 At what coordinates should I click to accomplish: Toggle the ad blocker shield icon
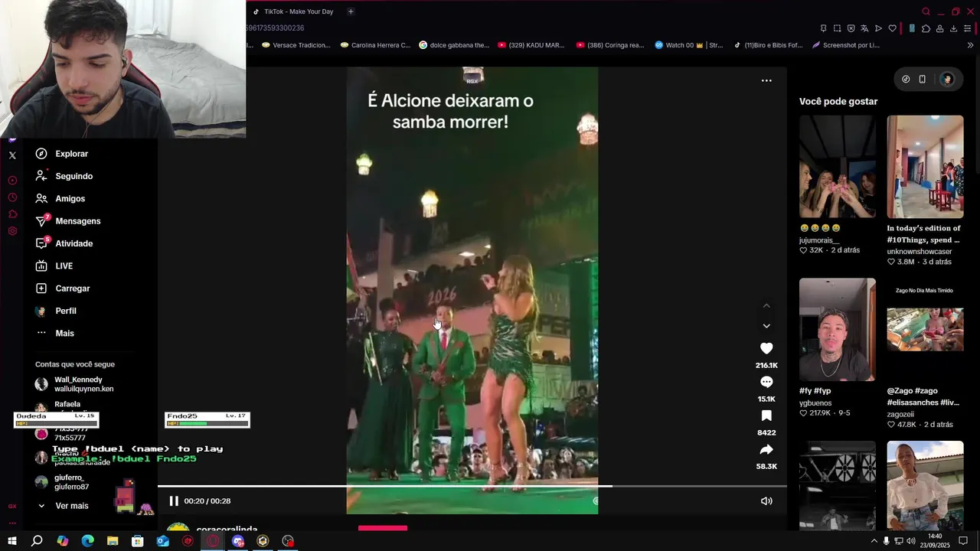click(x=851, y=28)
